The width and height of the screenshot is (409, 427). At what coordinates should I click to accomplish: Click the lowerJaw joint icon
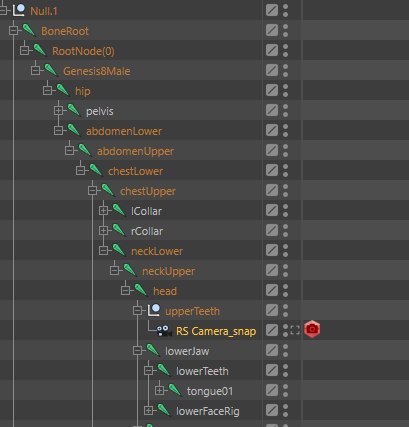click(x=153, y=350)
